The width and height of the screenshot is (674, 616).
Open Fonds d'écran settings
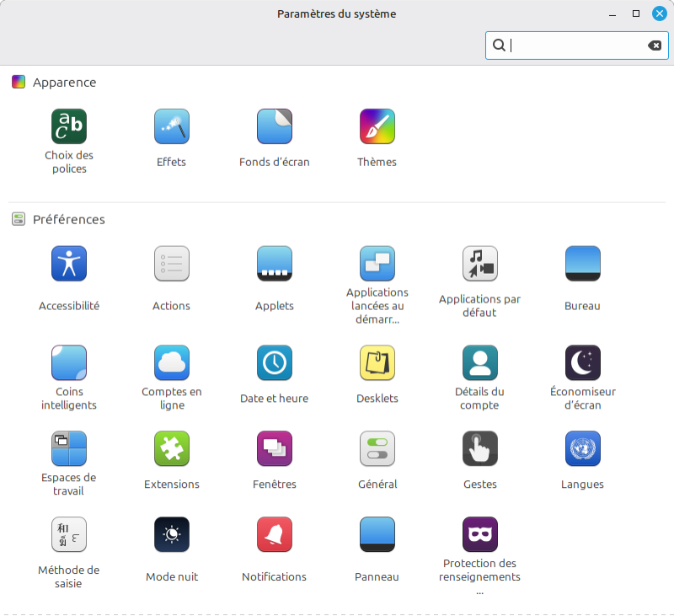pos(275,126)
